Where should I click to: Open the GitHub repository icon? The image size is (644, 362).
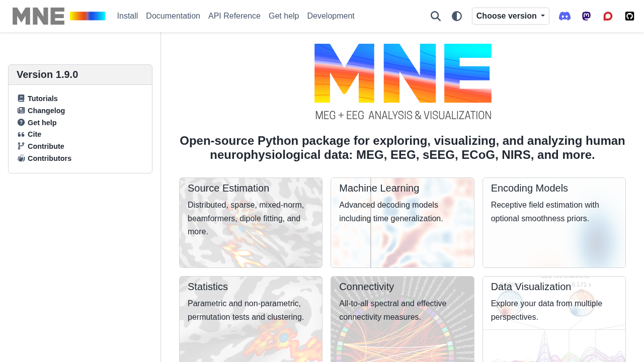[629, 16]
